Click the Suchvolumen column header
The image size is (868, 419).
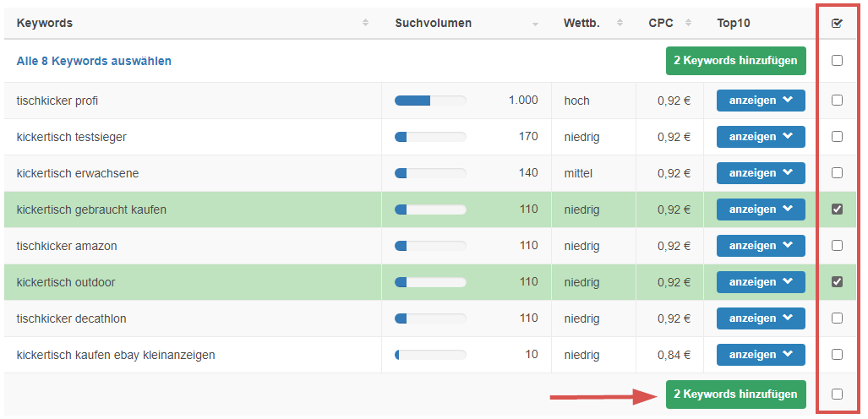(433, 24)
